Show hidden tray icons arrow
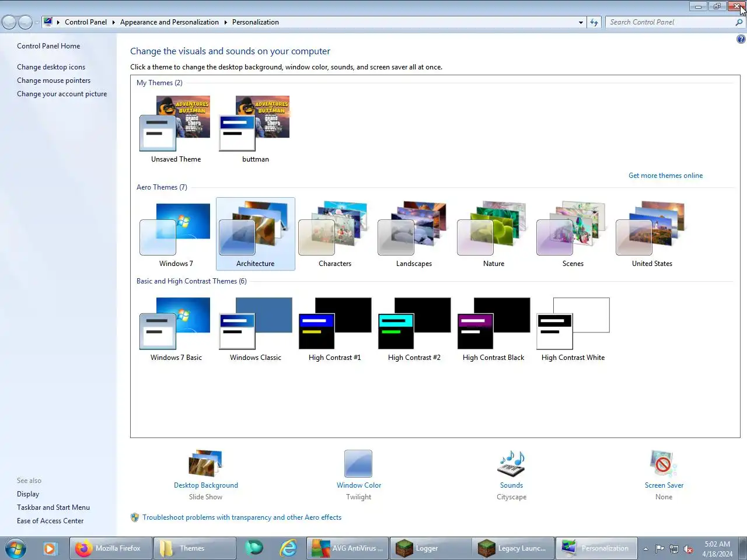 645,549
